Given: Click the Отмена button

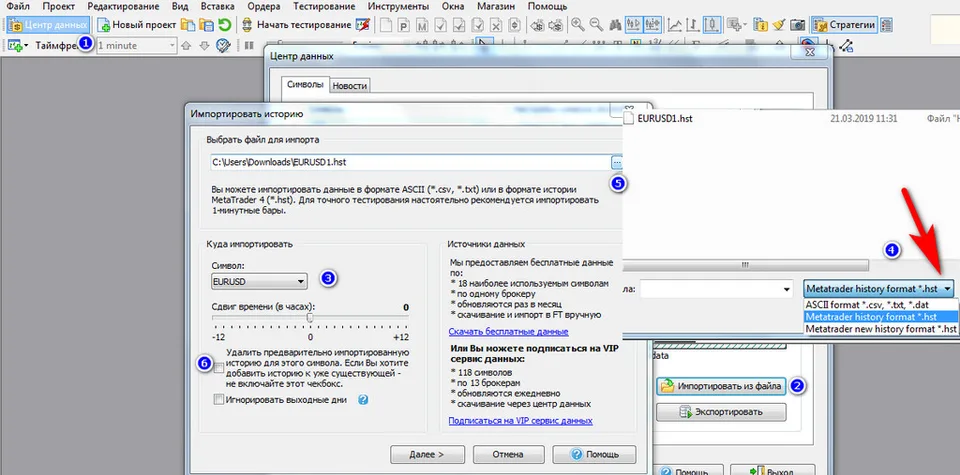Looking at the screenshot, I should pos(508,455).
